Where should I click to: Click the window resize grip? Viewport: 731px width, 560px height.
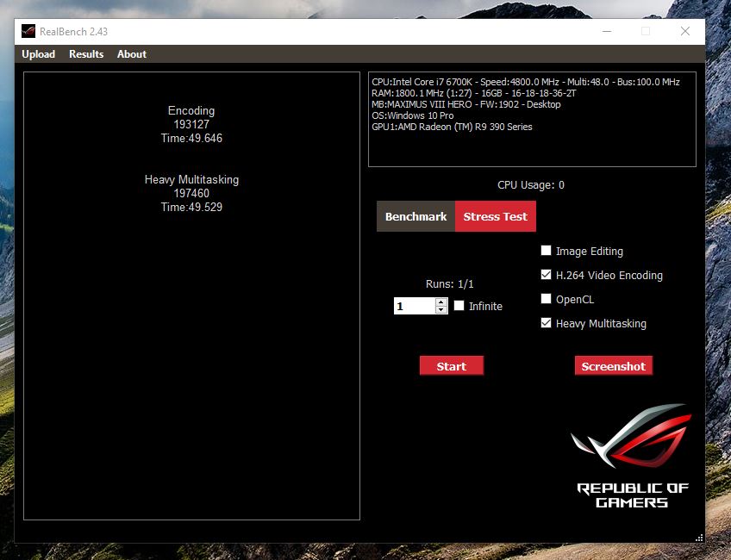pyautogui.click(x=699, y=538)
